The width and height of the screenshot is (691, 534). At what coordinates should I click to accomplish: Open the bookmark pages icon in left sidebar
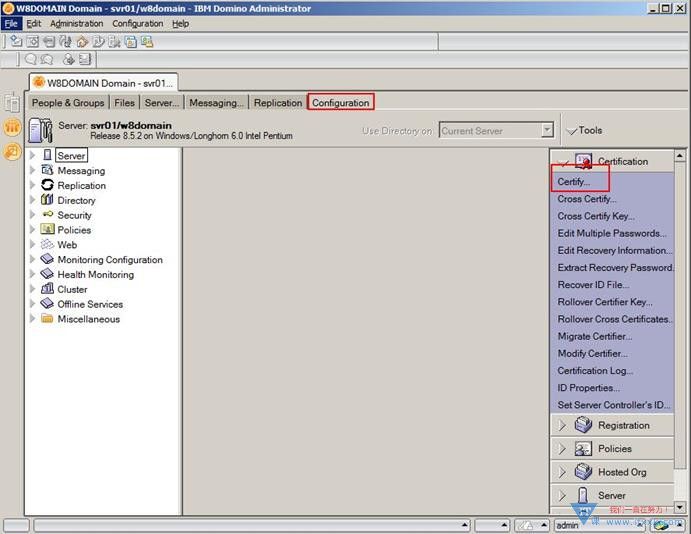pos(12,103)
